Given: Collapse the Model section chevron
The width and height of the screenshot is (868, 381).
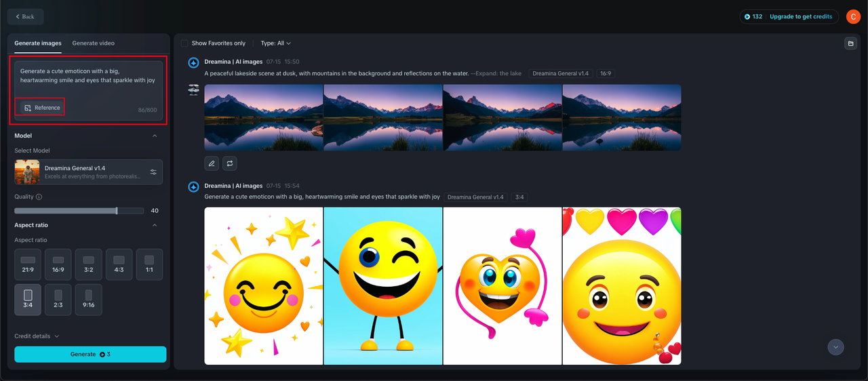Looking at the screenshot, I should coord(155,136).
